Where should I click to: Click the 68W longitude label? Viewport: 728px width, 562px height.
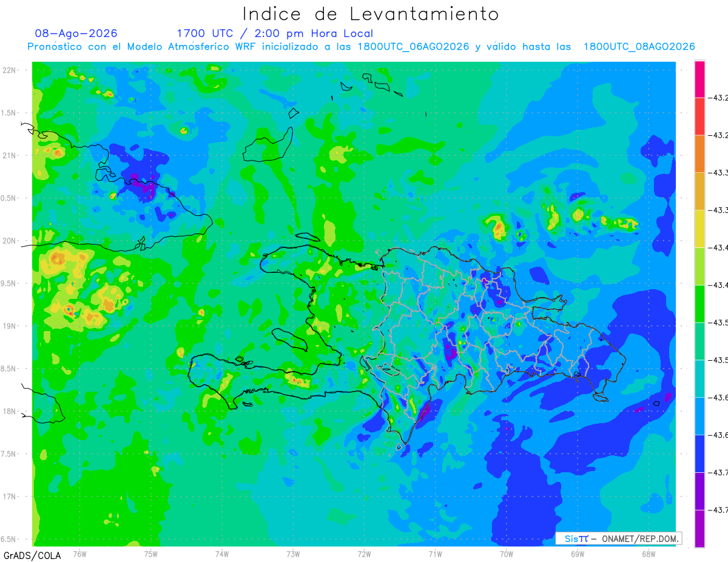[x=649, y=554]
